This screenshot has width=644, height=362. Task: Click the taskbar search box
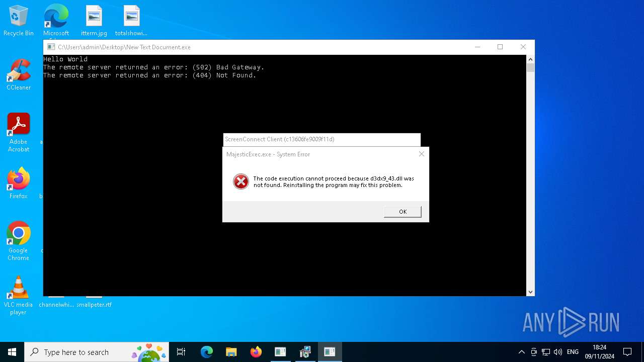[97, 352]
